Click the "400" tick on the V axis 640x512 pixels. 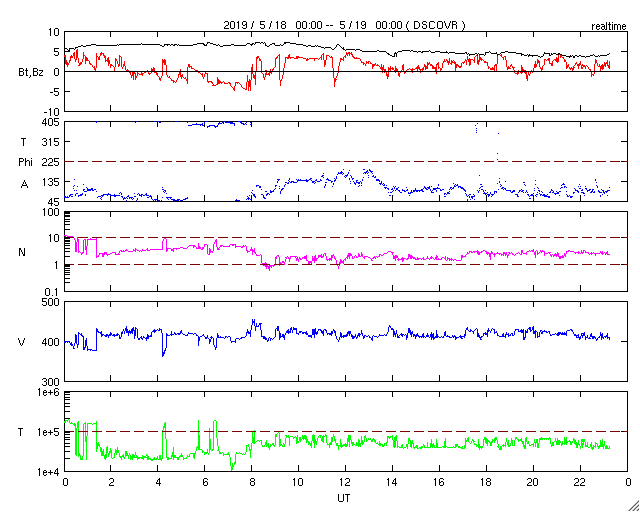pyautogui.click(x=51, y=342)
